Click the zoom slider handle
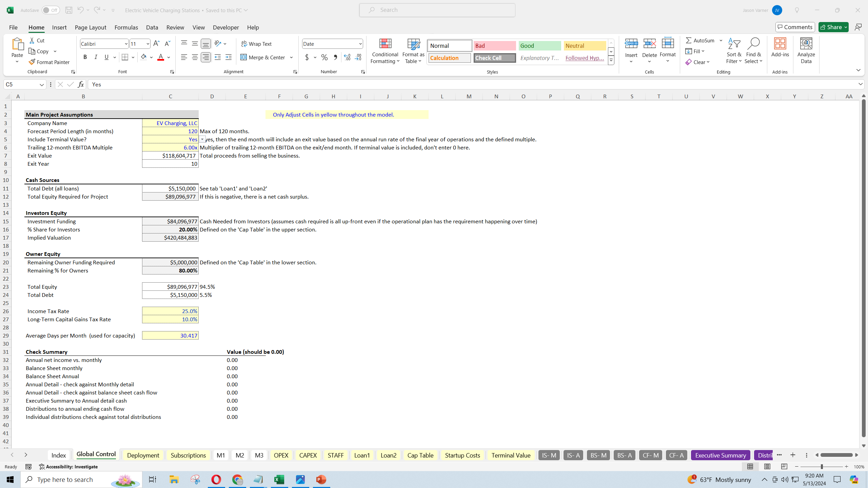Viewport: 868px width, 488px height. click(x=822, y=467)
